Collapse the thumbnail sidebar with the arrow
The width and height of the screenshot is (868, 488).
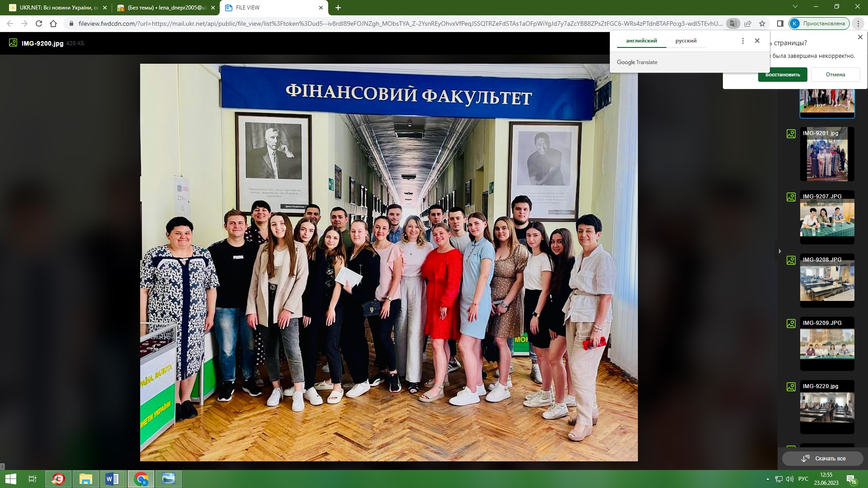779,251
